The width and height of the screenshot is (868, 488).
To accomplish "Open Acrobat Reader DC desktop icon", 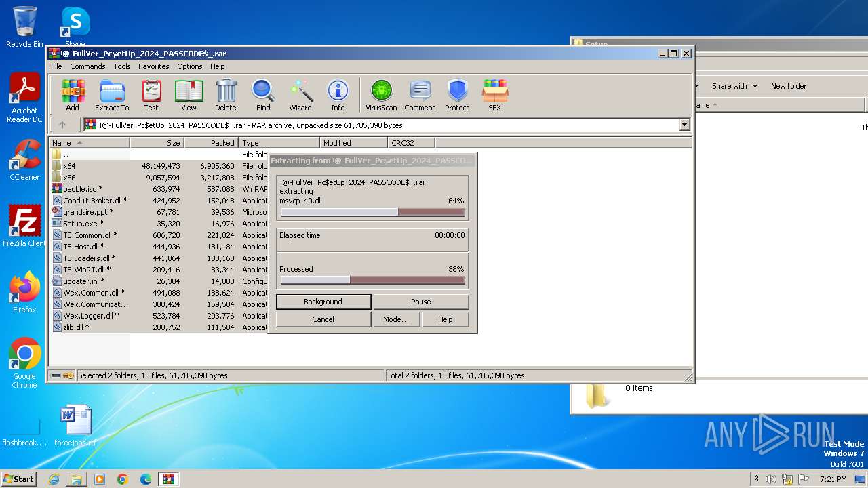I will tap(24, 99).
